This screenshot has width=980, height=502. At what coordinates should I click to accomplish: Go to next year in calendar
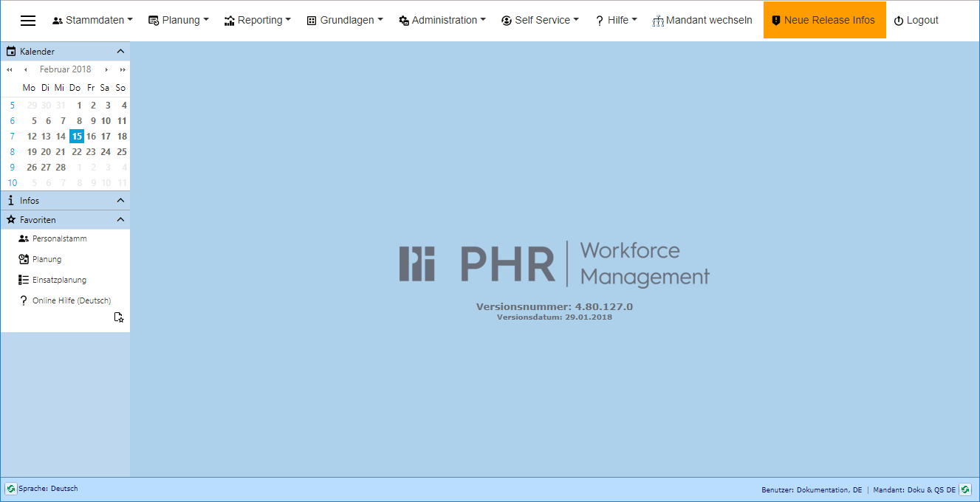pos(123,69)
